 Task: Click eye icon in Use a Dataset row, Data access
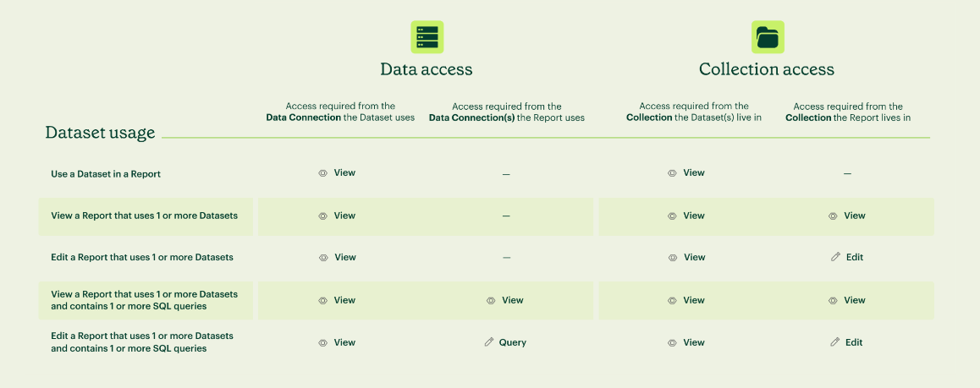pos(323,173)
